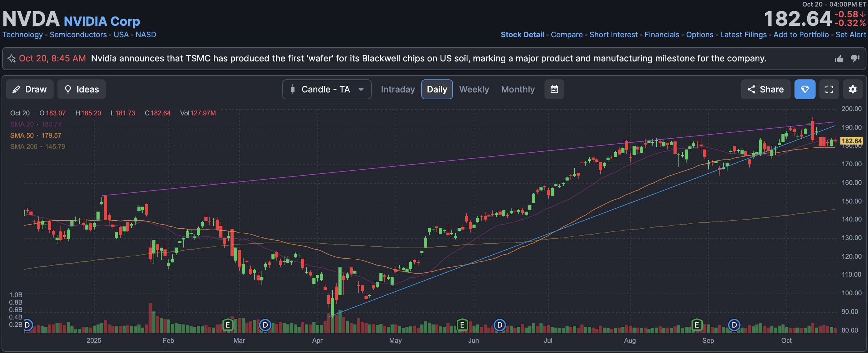Screen dimensions: 868x353
Task: Open the Draw tools menu
Action: [30, 89]
